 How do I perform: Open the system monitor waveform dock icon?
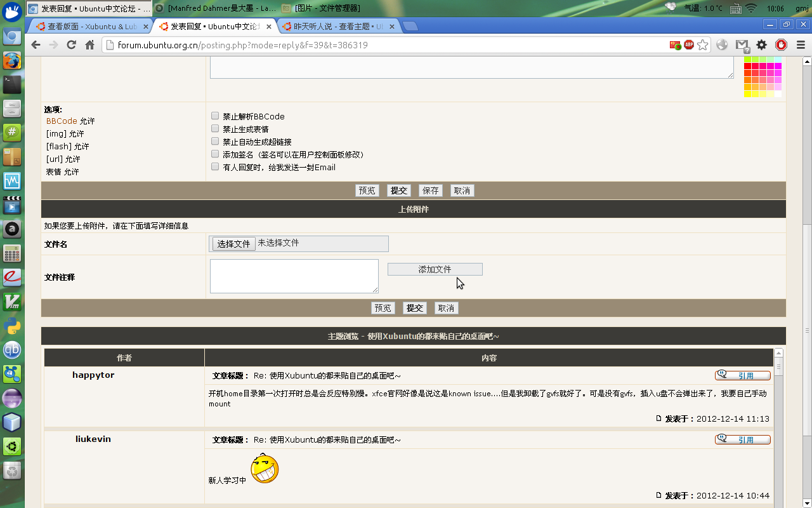point(12,181)
